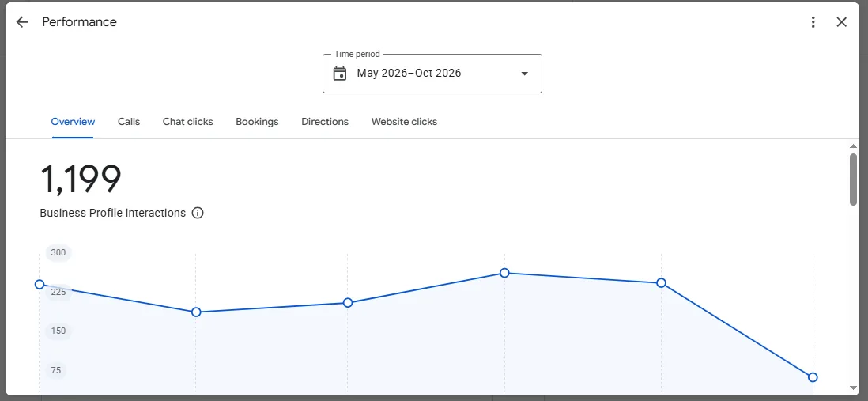Viewport: 868px width, 401px height.
Task: Click the 75 axis label
Action: [56, 370]
